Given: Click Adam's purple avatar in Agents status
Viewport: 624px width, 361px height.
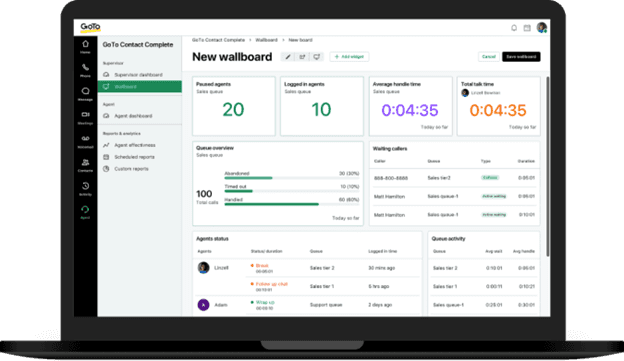Looking at the screenshot, I should click(203, 305).
